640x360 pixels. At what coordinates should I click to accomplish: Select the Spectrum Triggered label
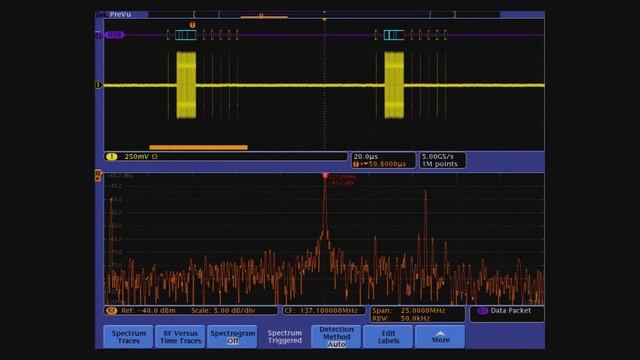click(284, 337)
